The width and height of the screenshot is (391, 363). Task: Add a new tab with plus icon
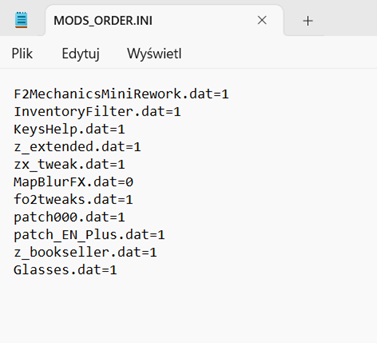(x=308, y=21)
